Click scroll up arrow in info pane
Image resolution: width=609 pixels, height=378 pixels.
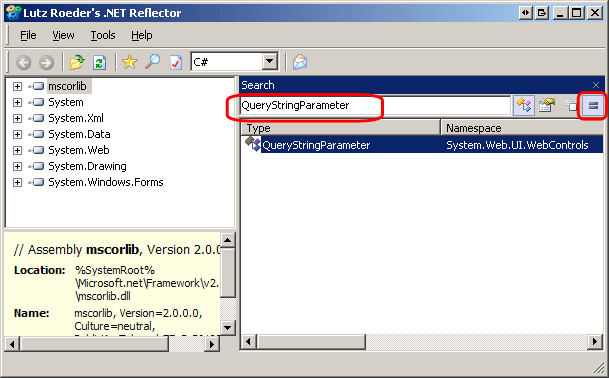[x=228, y=240]
